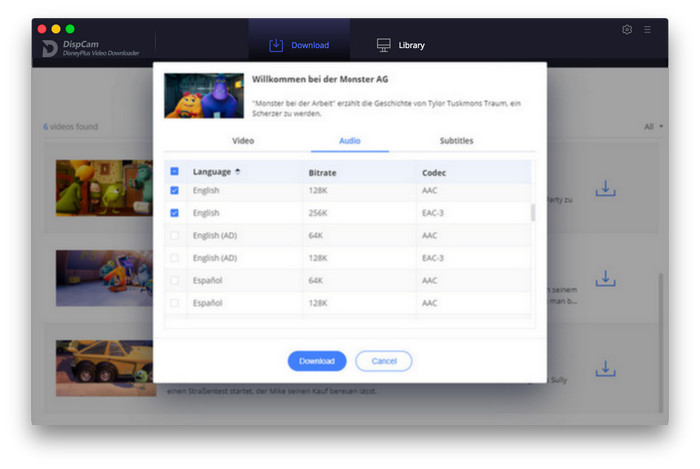700x469 pixels.
Task: Switch to the Download tab
Action: coord(299,45)
